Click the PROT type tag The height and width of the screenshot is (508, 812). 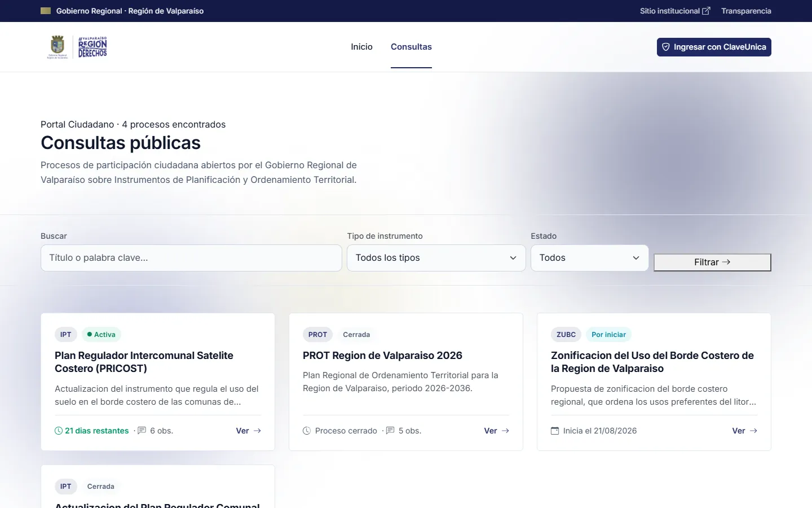(x=317, y=335)
